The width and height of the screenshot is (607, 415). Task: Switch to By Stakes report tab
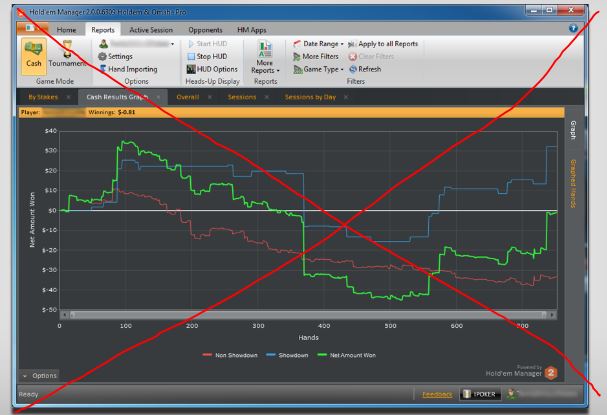coord(43,97)
